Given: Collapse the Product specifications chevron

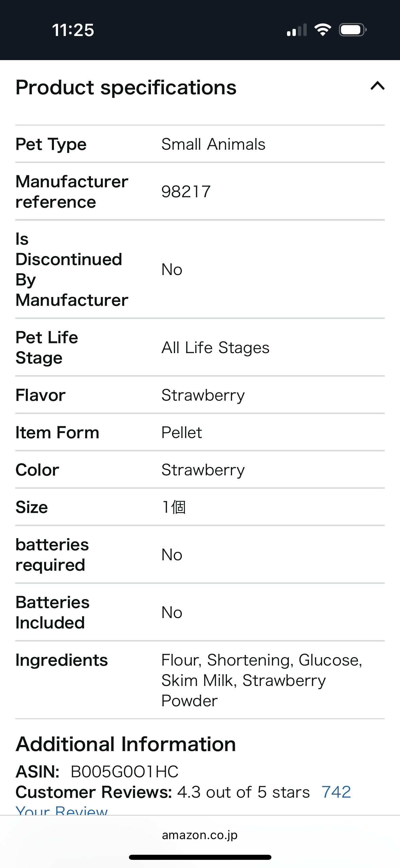Looking at the screenshot, I should click(x=377, y=86).
